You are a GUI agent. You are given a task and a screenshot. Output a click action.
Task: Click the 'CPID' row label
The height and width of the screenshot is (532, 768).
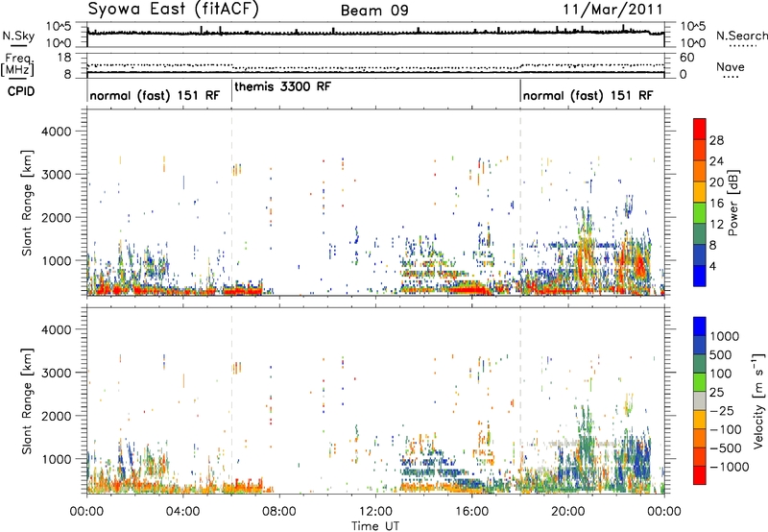(x=20, y=91)
